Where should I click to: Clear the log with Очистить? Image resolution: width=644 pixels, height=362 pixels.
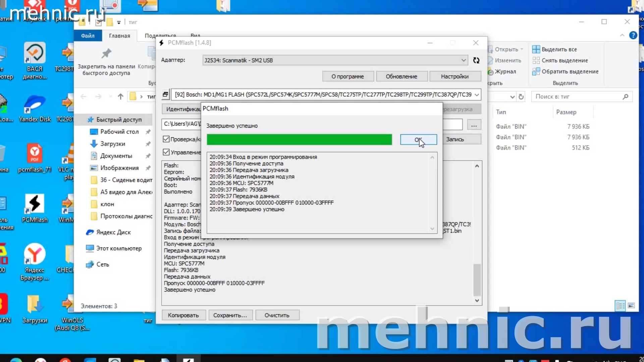(277, 315)
